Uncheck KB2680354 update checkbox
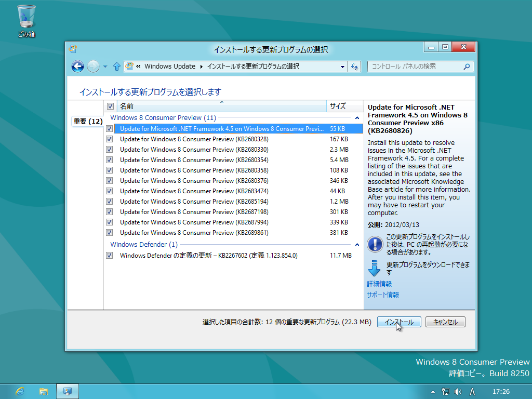The width and height of the screenshot is (532, 399). (x=109, y=160)
